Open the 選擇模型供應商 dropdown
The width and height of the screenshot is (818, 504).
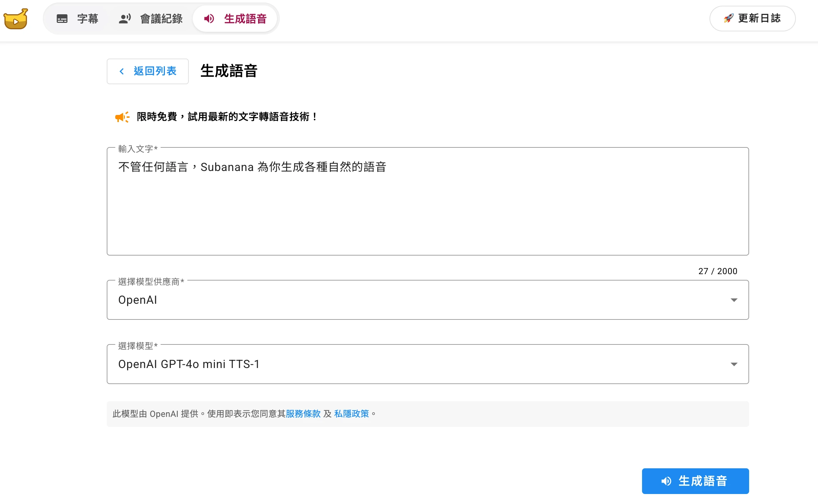tap(734, 300)
